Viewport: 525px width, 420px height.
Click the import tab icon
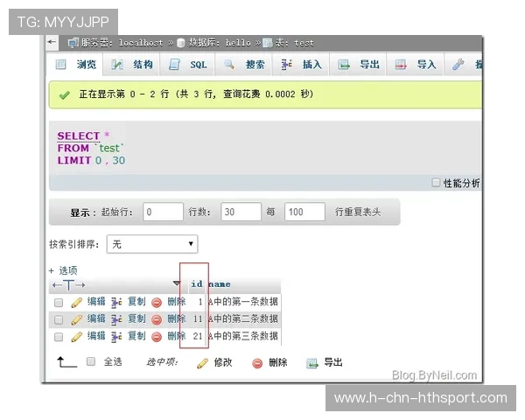(x=401, y=64)
